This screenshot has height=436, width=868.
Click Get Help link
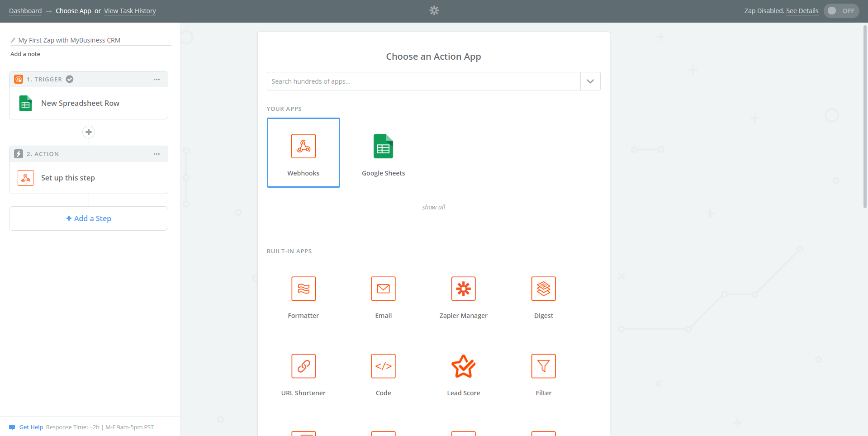(x=31, y=427)
